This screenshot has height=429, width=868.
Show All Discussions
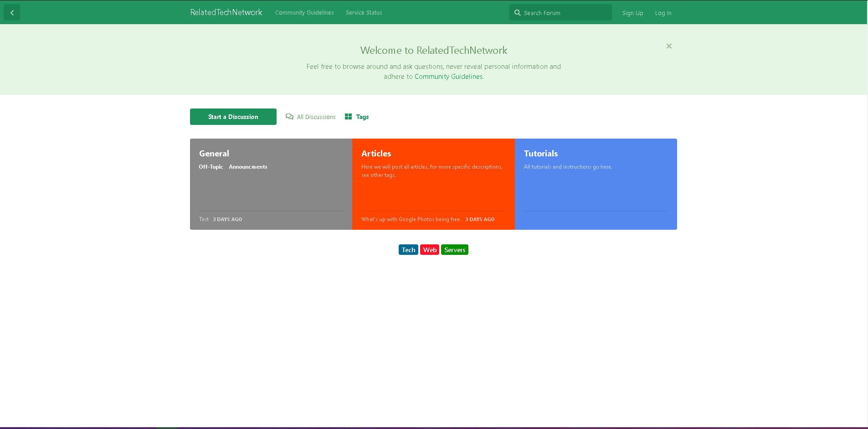311,117
